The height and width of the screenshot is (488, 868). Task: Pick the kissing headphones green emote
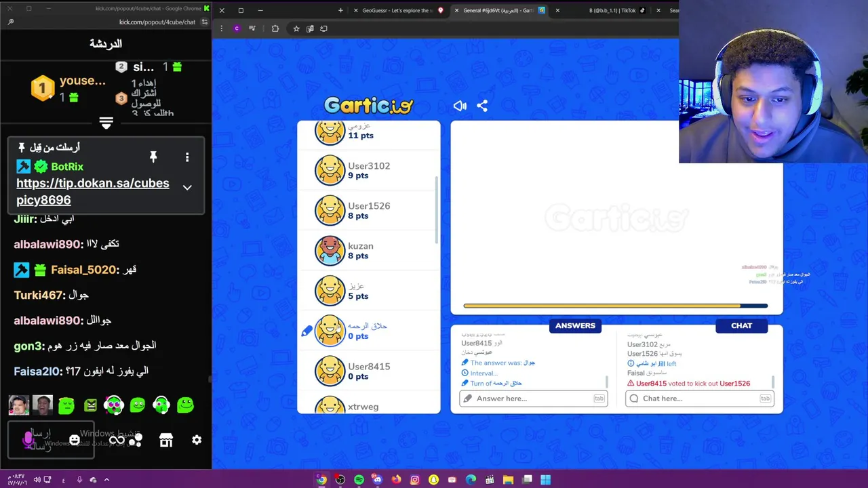[161, 405]
